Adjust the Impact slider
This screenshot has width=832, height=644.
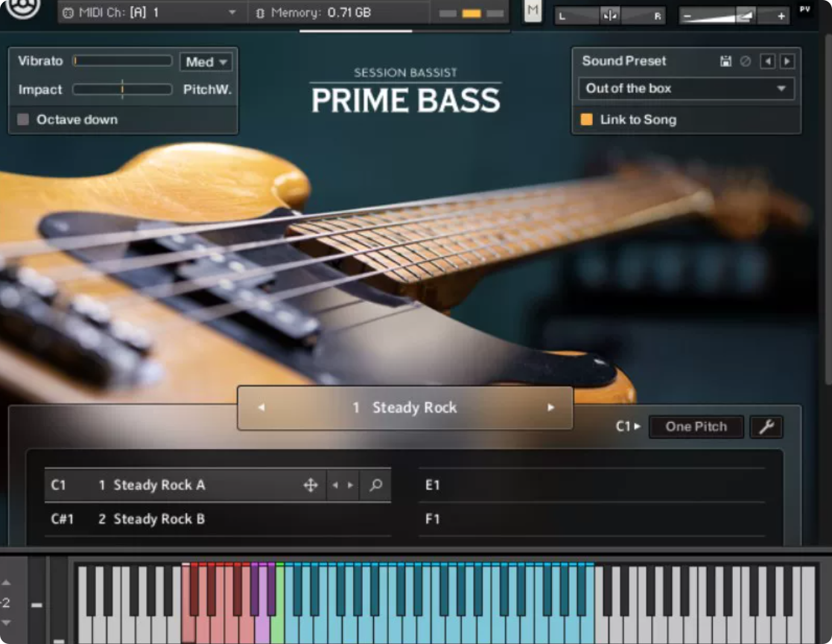(x=123, y=89)
